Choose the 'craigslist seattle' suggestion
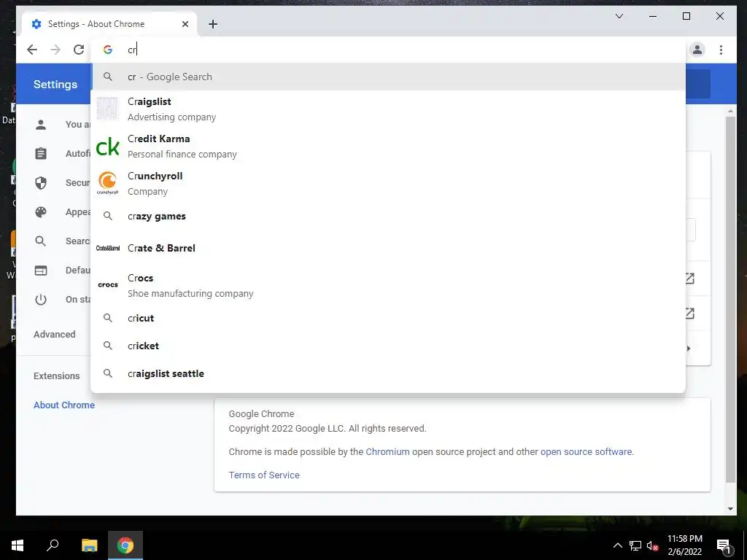 point(388,373)
